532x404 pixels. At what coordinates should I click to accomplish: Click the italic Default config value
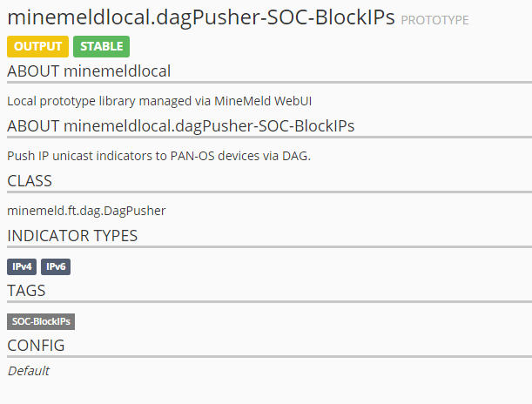point(29,371)
